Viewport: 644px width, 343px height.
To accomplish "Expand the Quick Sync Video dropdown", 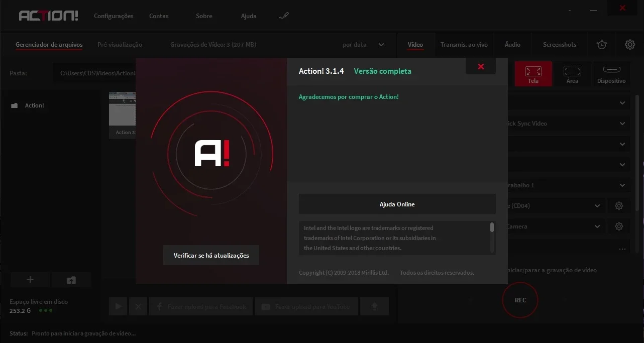I will coord(622,124).
